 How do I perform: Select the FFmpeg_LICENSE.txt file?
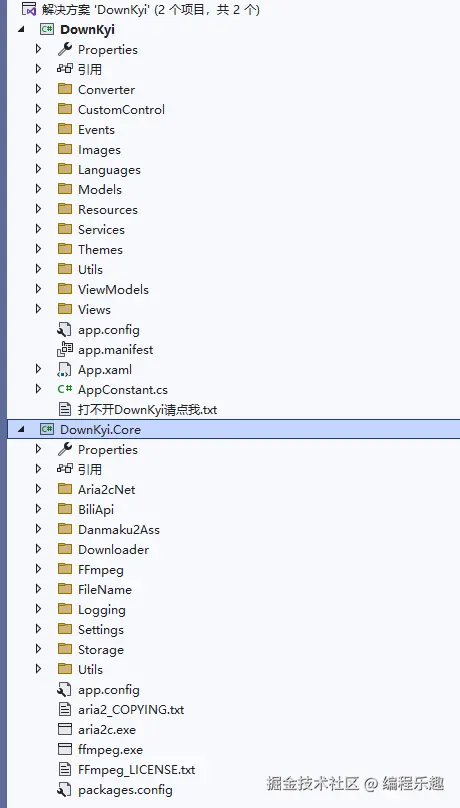(x=137, y=770)
